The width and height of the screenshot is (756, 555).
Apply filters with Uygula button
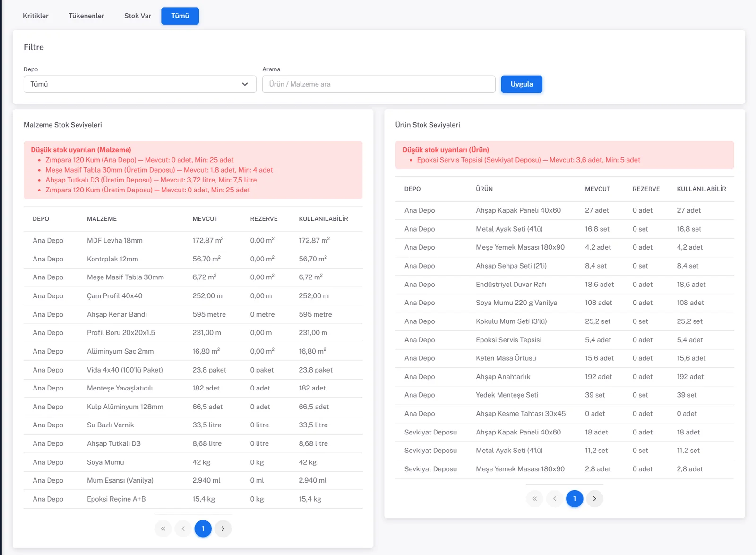click(522, 84)
